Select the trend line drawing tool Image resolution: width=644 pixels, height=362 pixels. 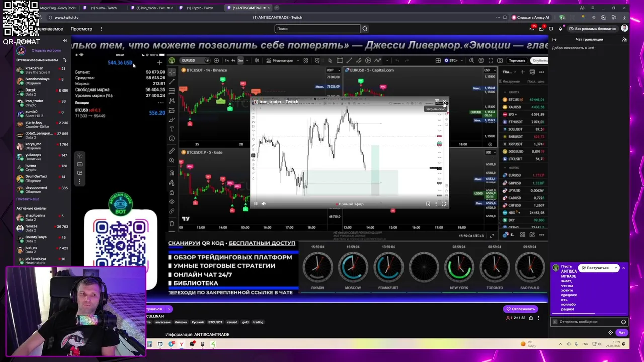[x=172, y=81]
